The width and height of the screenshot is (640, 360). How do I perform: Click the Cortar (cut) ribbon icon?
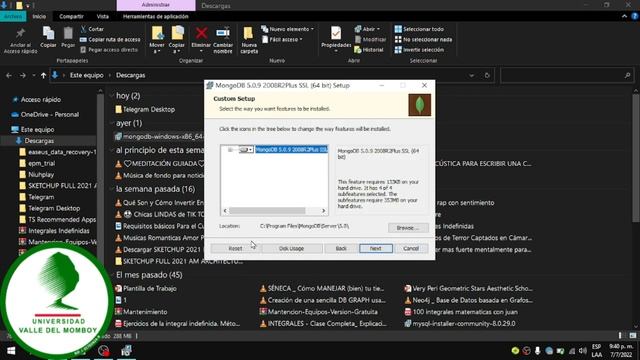tap(92, 29)
